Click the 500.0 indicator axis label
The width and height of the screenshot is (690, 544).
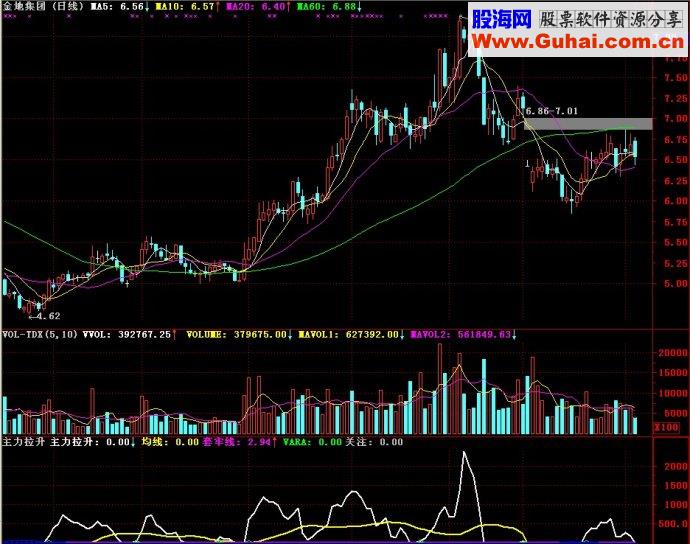pyautogui.click(x=673, y=524)
